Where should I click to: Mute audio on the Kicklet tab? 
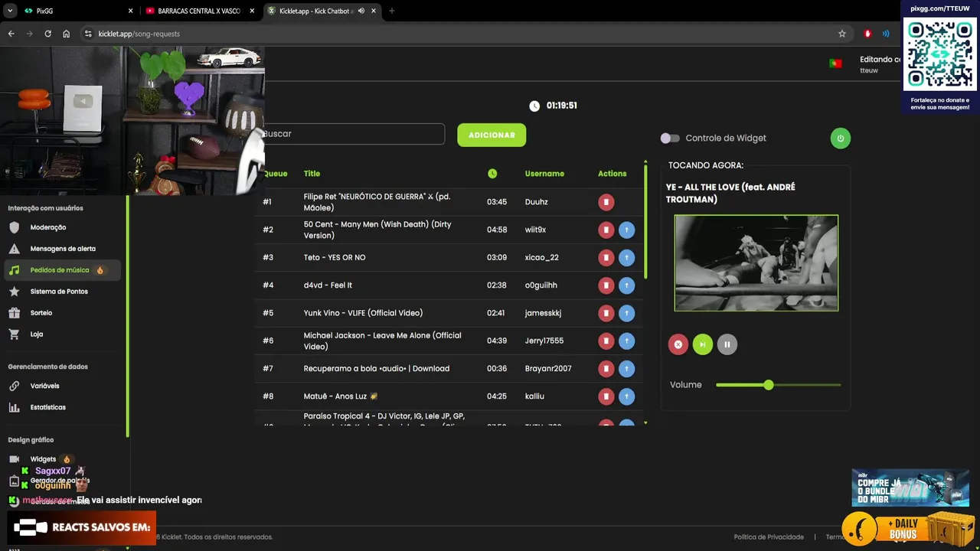coord(361,11)
